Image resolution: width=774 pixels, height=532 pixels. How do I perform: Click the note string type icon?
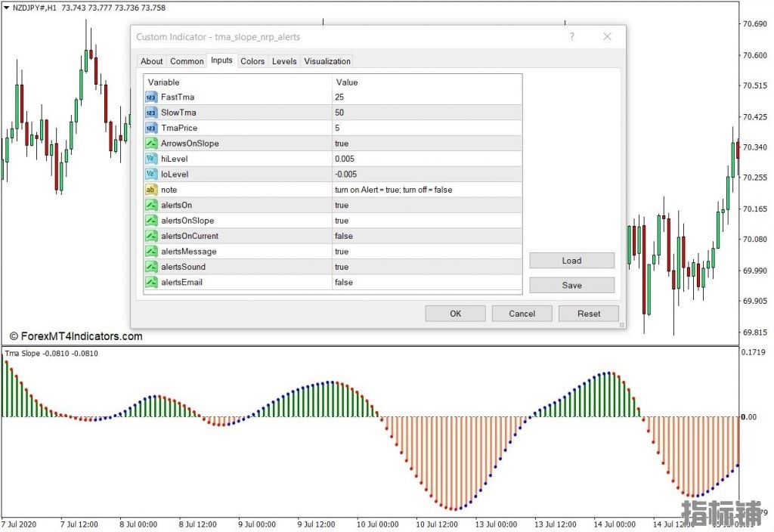(151, 190)
